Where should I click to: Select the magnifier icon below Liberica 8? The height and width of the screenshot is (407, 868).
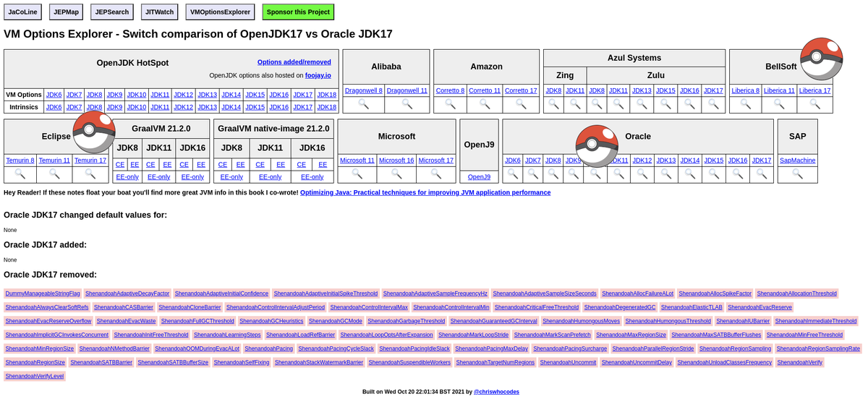point(746,105)
